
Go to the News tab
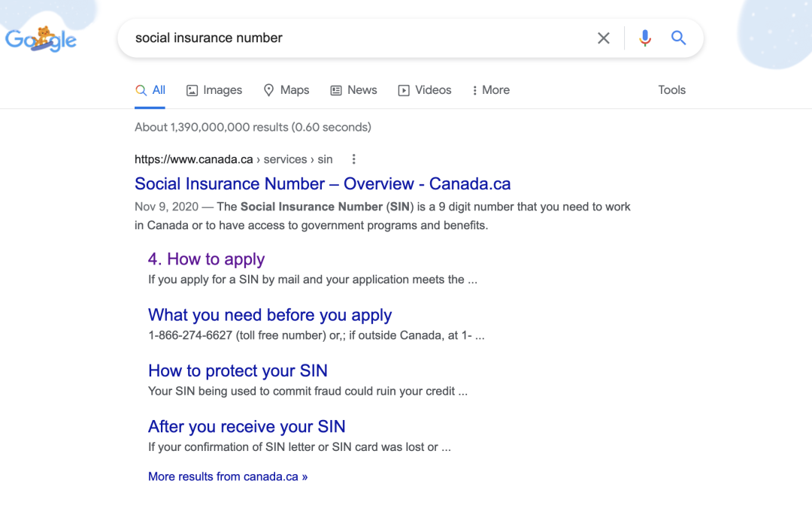click(353, 90)
